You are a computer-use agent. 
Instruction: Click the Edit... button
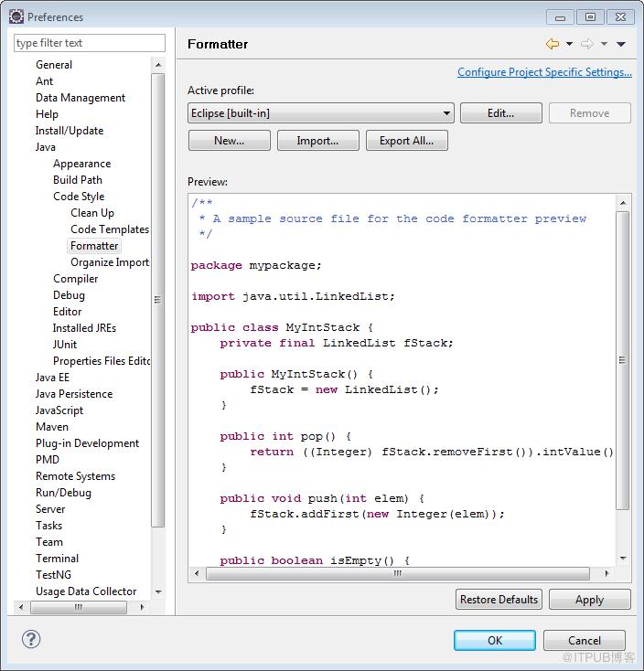501,113
